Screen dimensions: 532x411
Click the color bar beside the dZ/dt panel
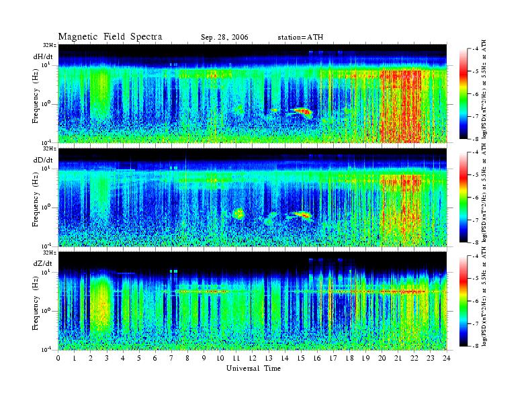coord(463,301)
